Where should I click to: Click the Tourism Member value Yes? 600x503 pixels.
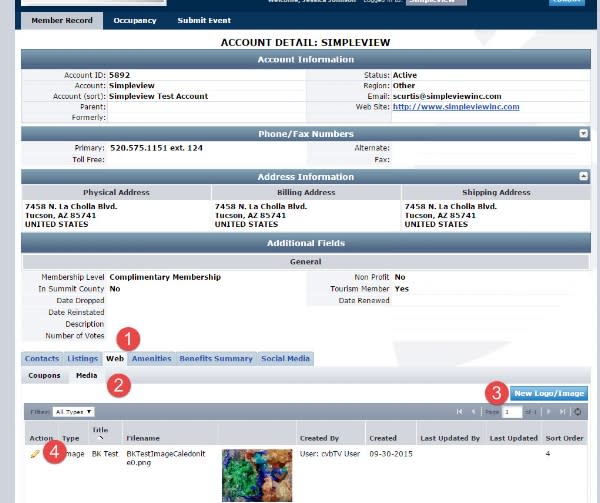tap(401, 289)
